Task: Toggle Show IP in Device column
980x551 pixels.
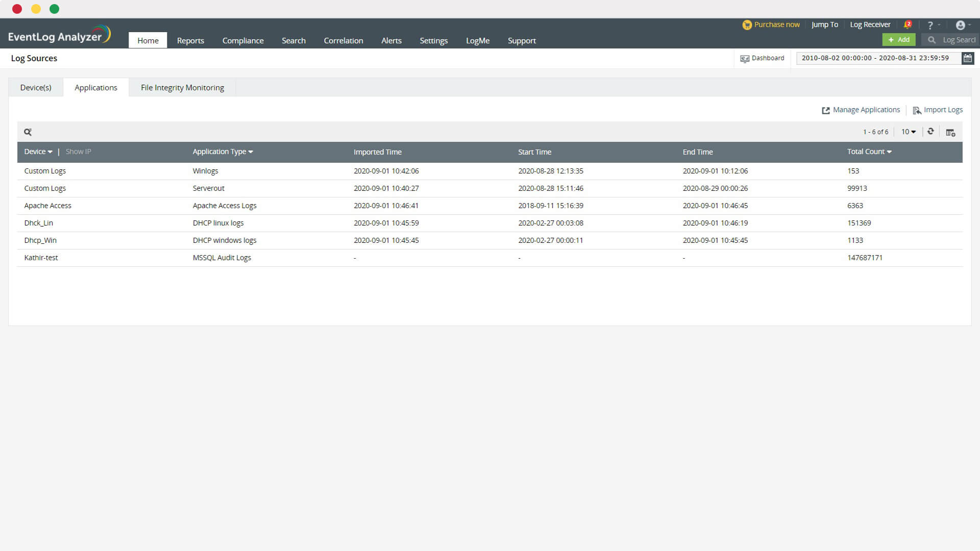Action: tap(78, 152)
